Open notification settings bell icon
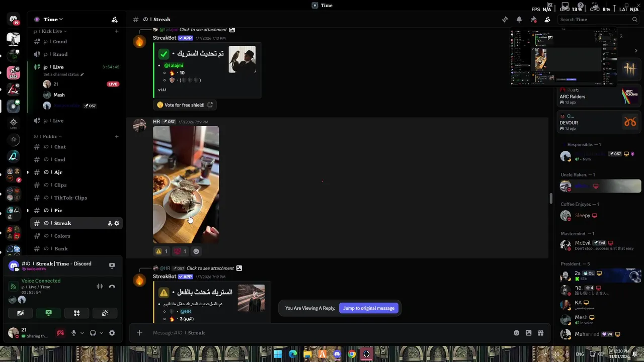The width and height of the screenshot is (644, 362). (x=519, y=20)
